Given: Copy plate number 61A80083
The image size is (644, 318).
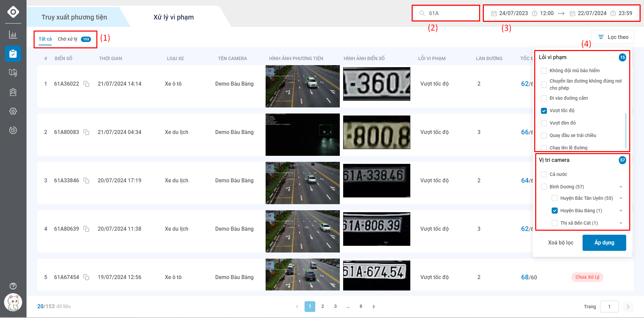Looking at the screenshot, I should click(x=86, y=132).
